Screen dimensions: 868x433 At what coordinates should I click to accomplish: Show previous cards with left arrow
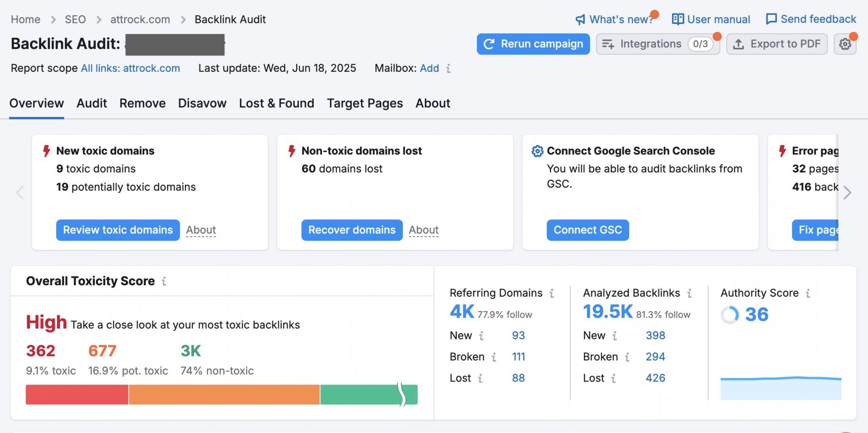(x=20, y=193)
